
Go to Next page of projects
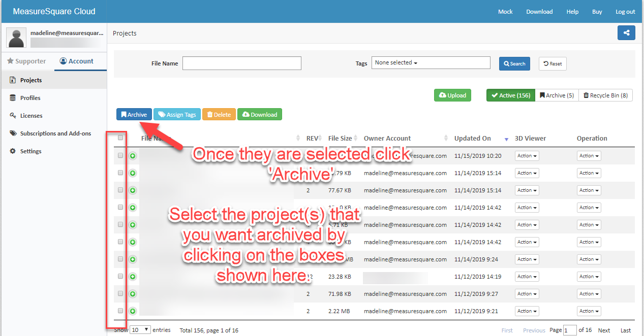coord(604,330)
